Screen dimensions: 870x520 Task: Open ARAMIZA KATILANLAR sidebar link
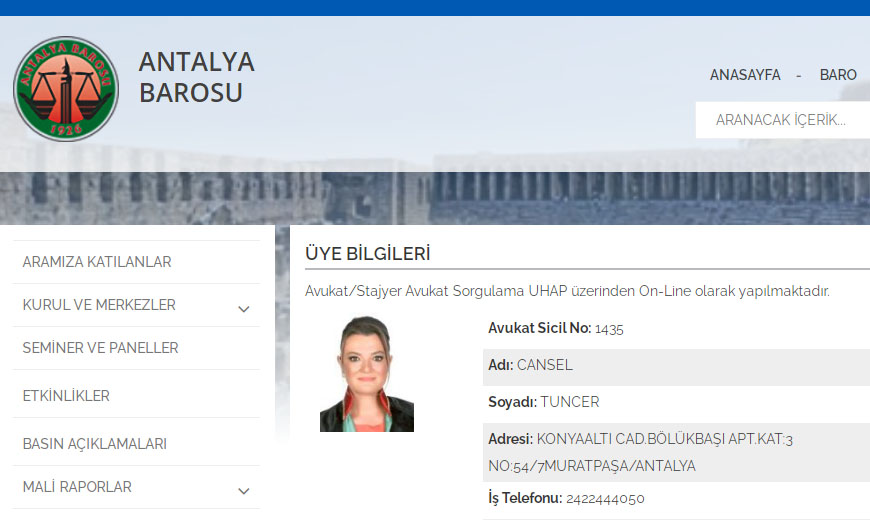[97, 262]
